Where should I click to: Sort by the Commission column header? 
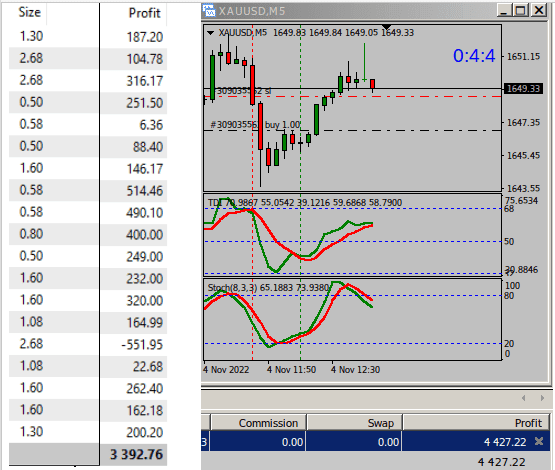tap(258, 423)
